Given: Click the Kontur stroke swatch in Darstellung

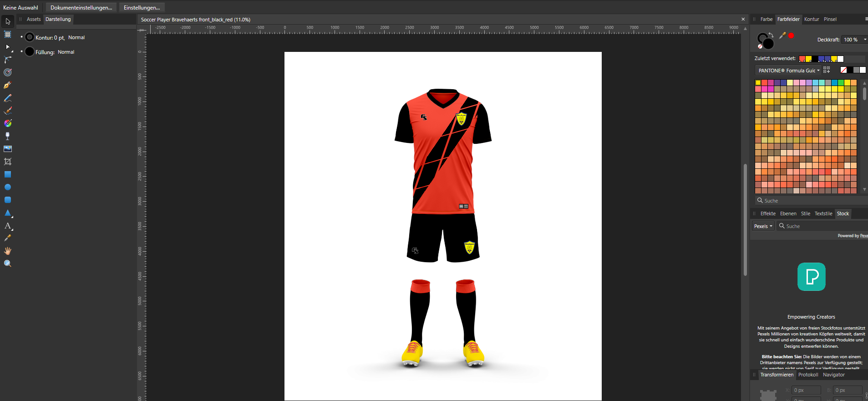Looking at the screenshot, I should pyautogui.click(x=30, y=37).
